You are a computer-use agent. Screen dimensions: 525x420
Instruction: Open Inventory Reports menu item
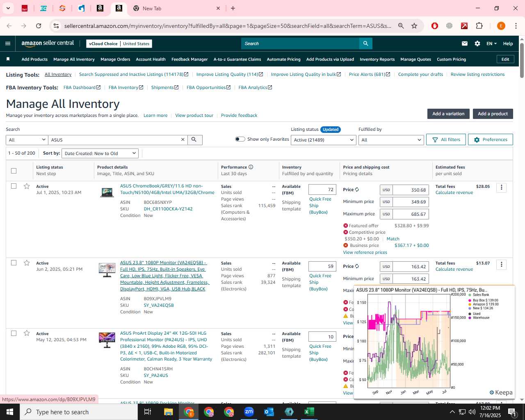tap(377, 59)
